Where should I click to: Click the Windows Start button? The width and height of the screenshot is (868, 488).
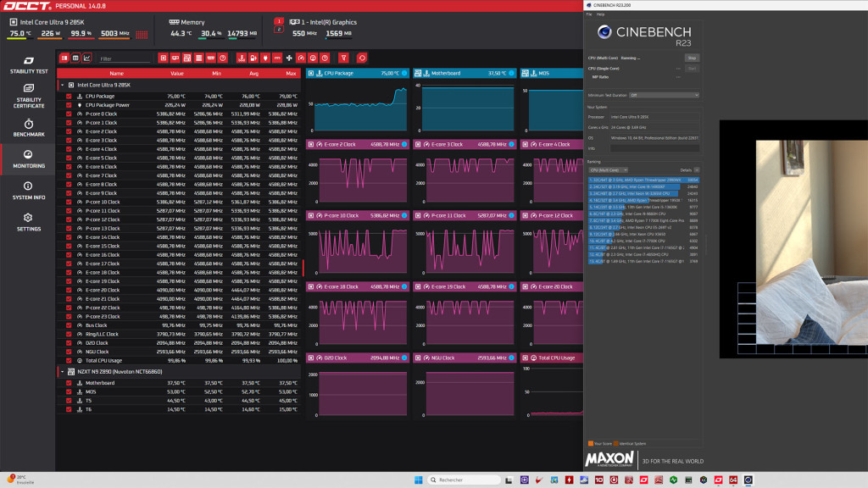419,480
